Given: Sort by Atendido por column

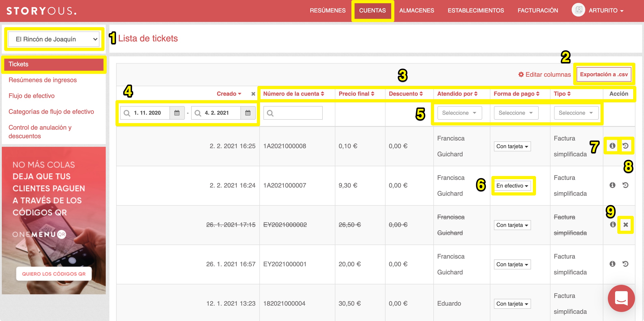Looking at the screenshot, I should coord(457,94).
